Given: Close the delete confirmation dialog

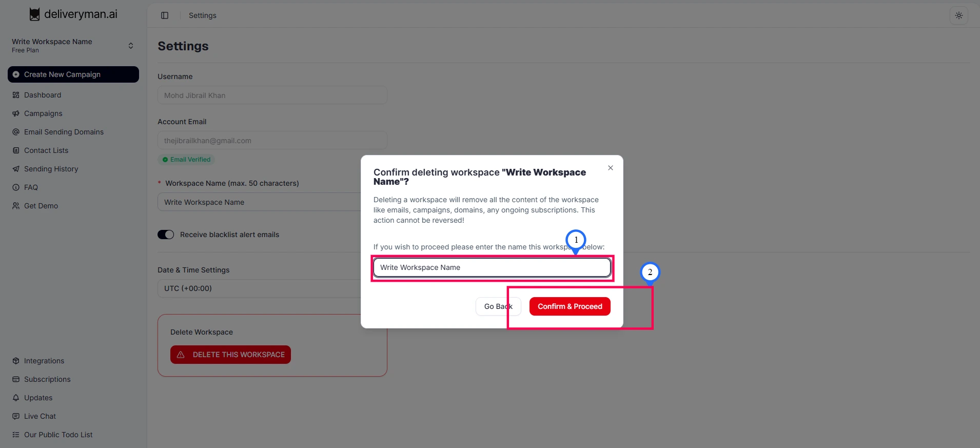Looking at the screenshot, I should point(610,168).
